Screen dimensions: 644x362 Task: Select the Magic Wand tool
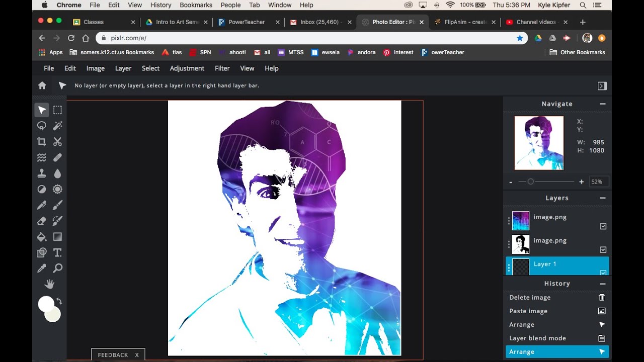(x=58, y=126)
